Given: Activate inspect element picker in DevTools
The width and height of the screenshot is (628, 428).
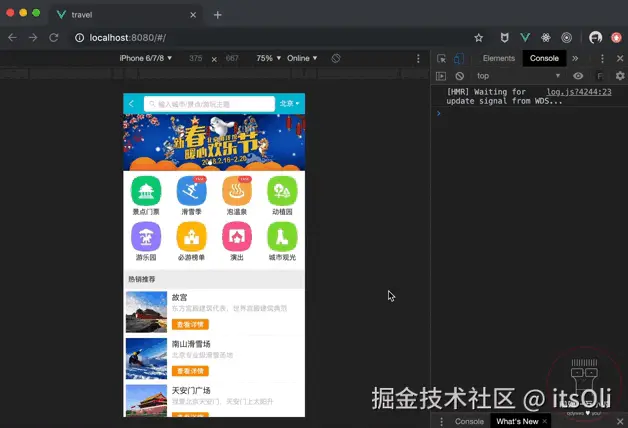Looking at the screenshot, I should pyautogui.click(x=441, y=58).
